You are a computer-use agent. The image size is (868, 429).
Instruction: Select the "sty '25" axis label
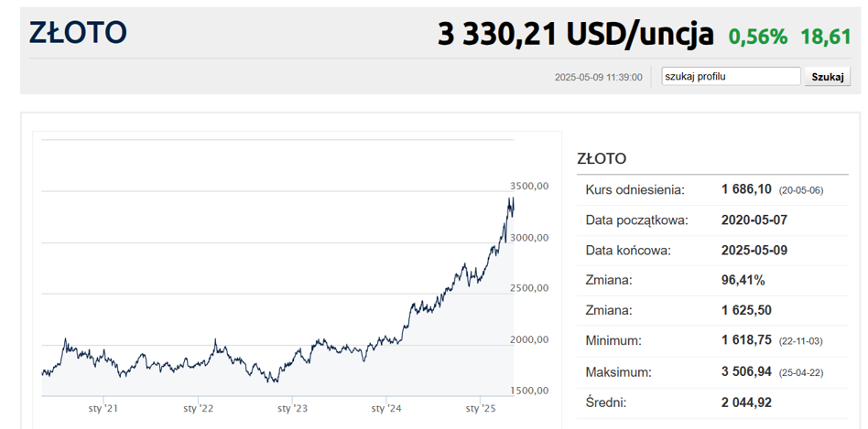coord(481,409)
